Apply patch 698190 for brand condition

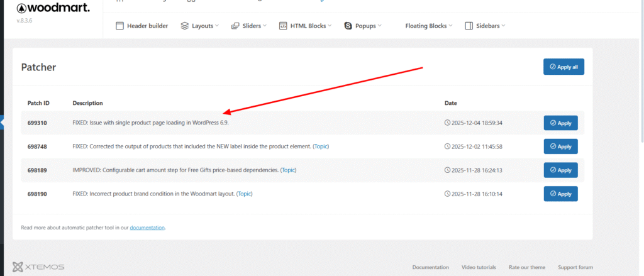point(560,194)
